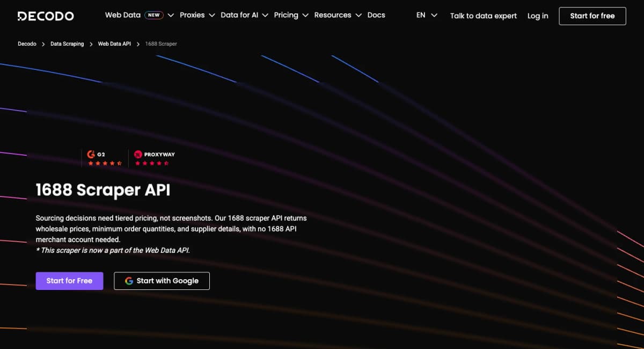Click the italic Web Data API note
The height and width of the screenshot is (349, 644).
[113, 250]
